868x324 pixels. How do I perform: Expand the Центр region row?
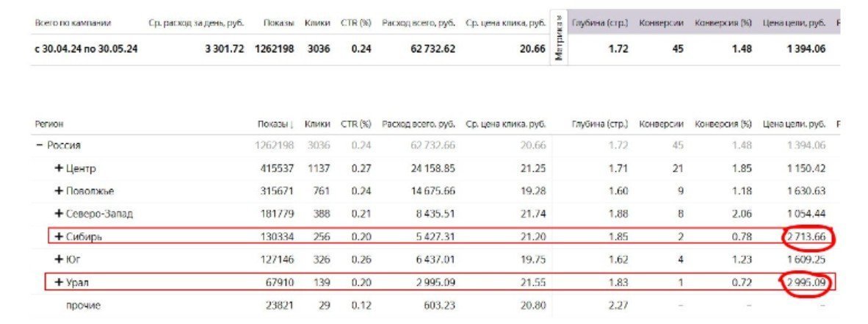pyautogui.click(x=59, y=169)
